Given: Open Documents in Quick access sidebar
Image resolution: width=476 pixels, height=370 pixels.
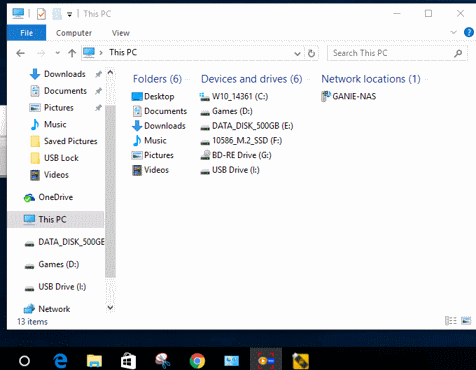Looking at the screenshot, I should [59, 91].
